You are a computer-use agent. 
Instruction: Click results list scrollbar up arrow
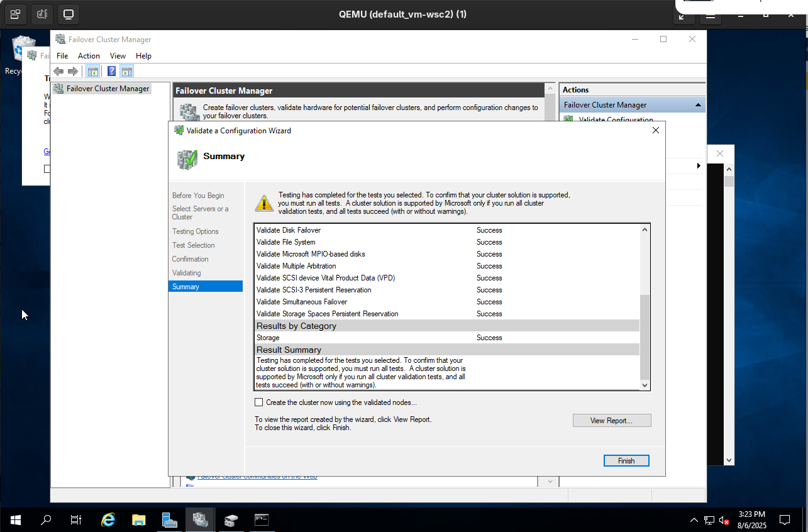(x=645, y=230)
